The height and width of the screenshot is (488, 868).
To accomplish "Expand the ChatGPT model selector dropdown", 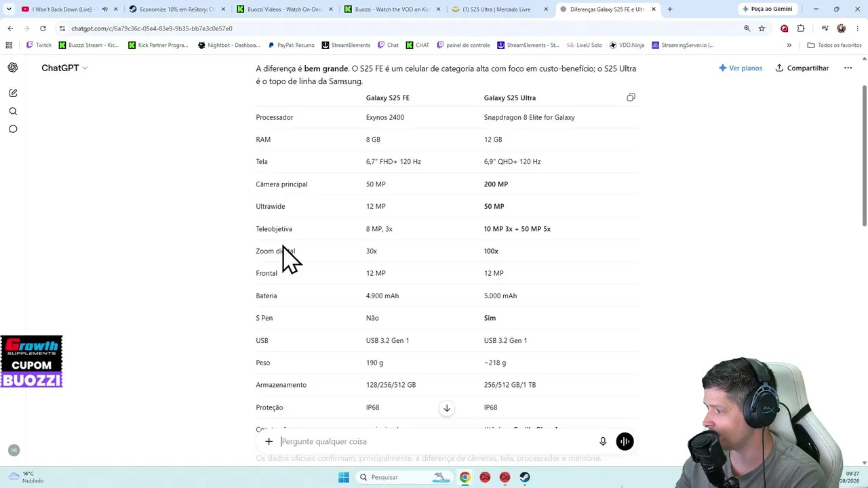I will [64, 68].
